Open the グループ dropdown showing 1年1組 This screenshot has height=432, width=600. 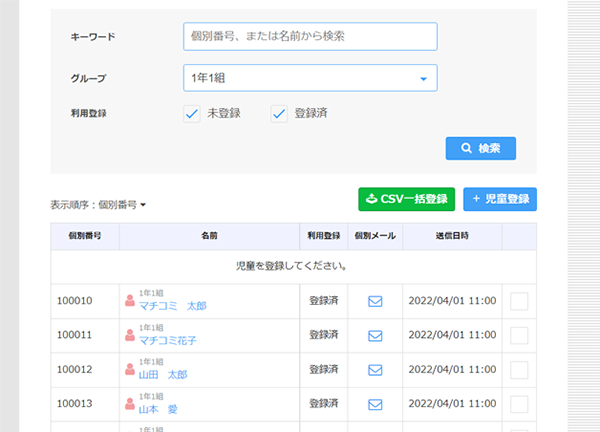tap(310, 78)
